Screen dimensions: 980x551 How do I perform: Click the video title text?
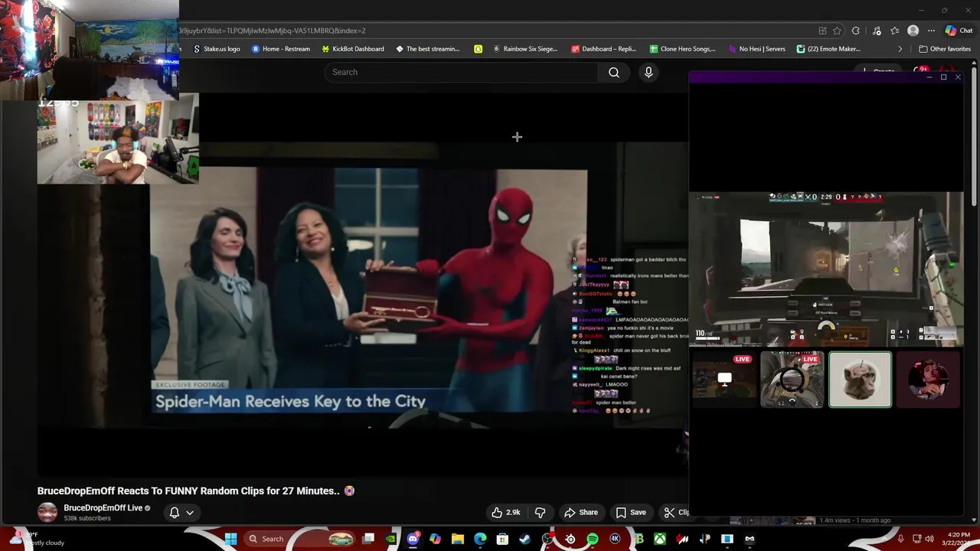point(196,491)
